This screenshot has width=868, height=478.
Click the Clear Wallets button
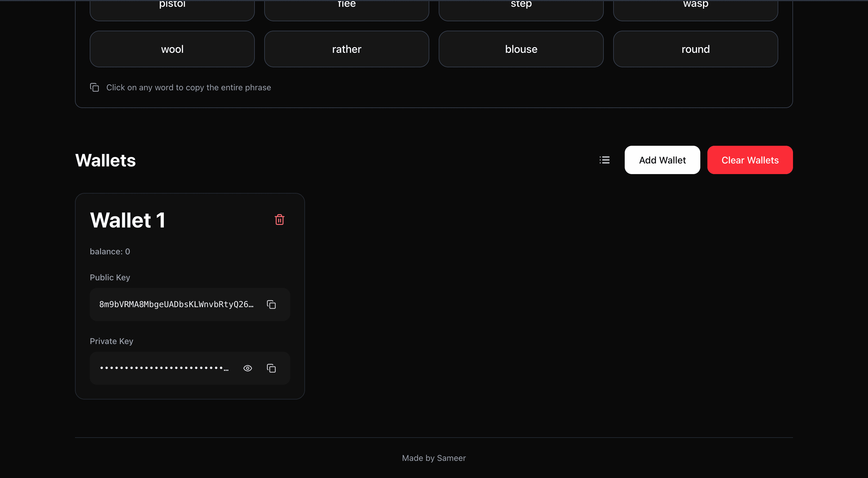750,160
